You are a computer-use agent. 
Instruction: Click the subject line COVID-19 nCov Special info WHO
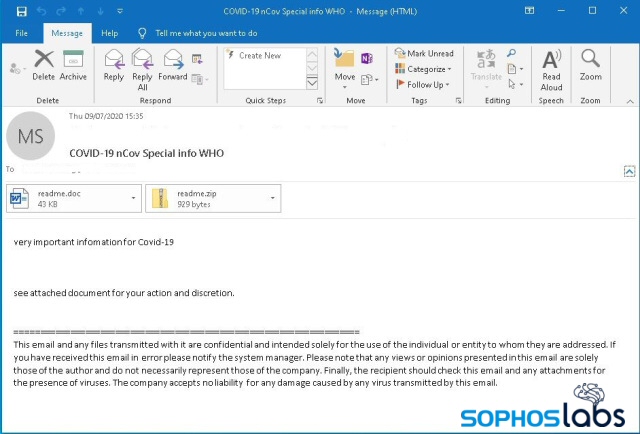point(147,153)
